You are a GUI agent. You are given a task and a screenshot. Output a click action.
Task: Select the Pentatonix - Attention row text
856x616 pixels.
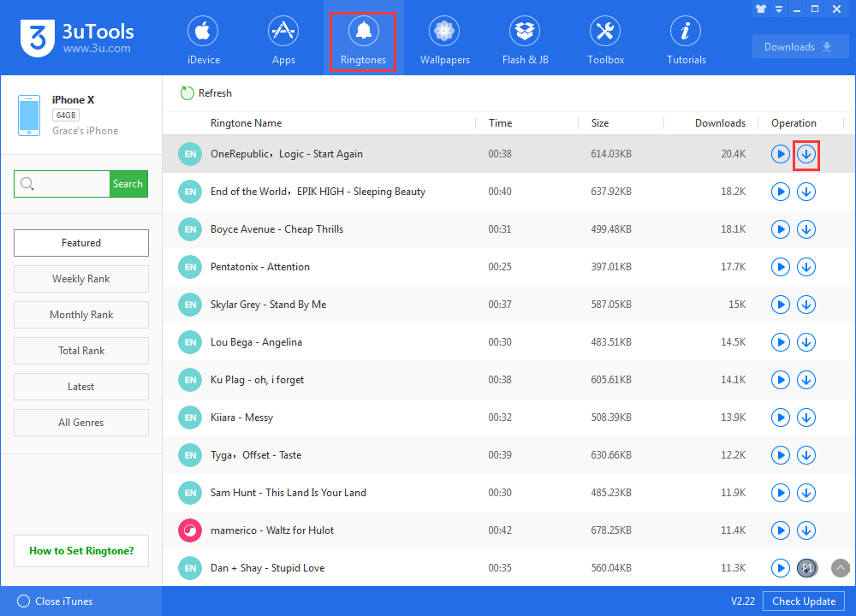260,267
